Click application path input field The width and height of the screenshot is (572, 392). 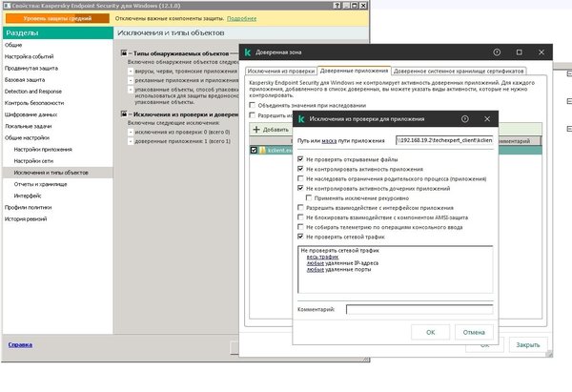tap(444, 140)
